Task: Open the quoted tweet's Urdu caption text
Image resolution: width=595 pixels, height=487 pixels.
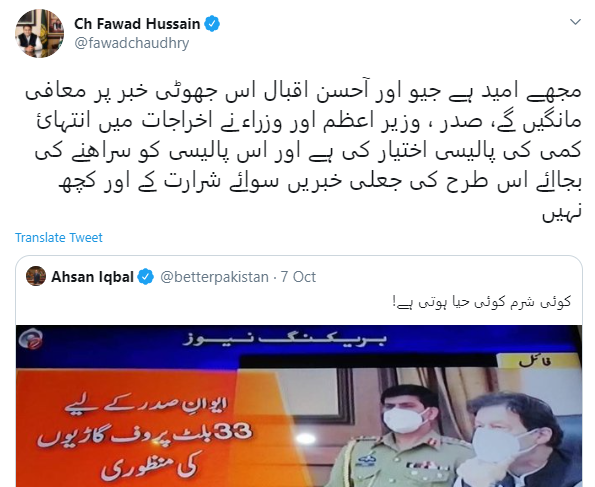Action: tap(482, 302)
